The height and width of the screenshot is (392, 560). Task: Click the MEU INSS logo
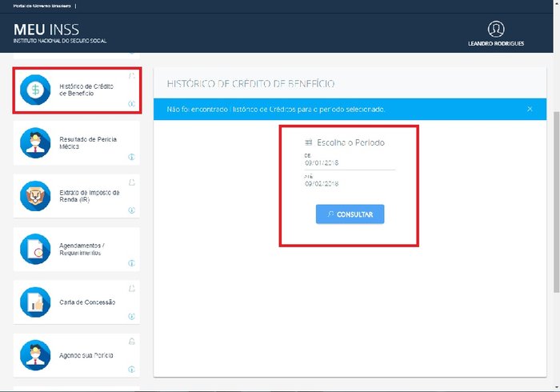point(60,34)
